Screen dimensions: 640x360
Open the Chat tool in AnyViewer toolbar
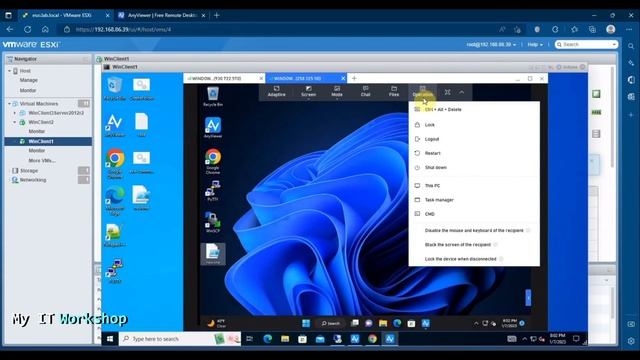pyautogui.click(x=365, y=91)
